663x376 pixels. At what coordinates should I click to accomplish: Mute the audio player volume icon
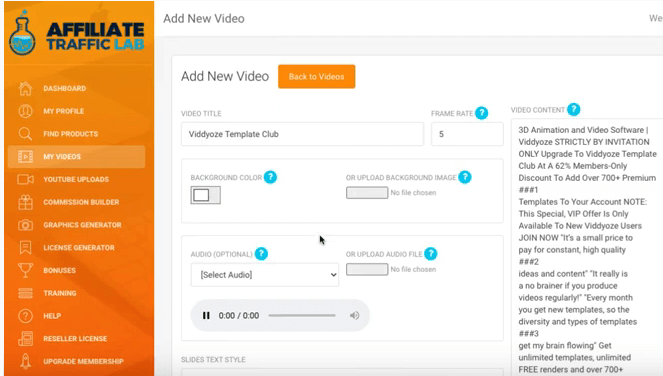(354, 316)
